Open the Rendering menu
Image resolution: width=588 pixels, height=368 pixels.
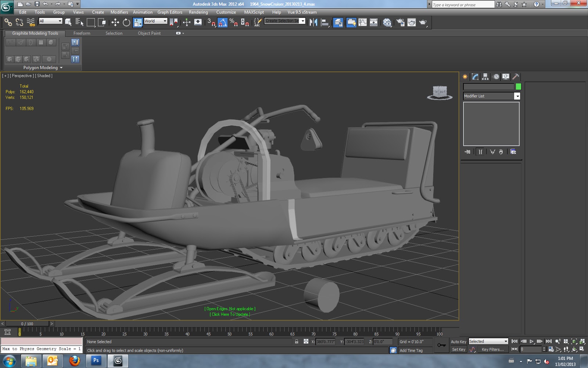click(x=198, y=12)
